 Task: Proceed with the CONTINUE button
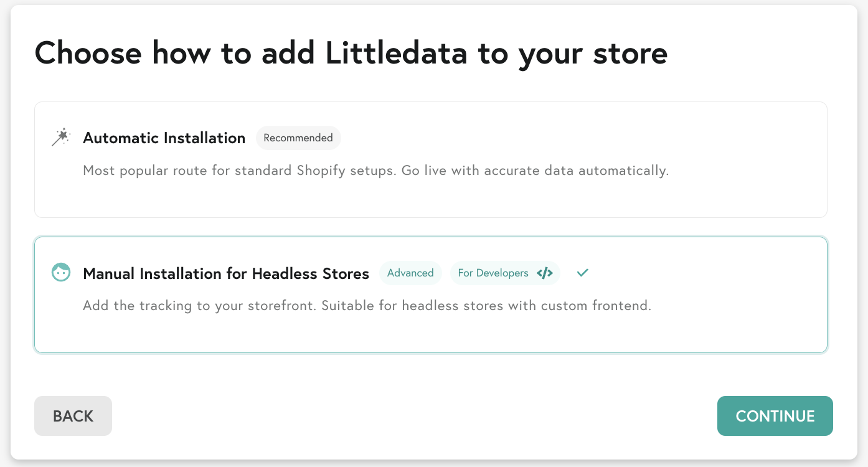coord(775,416)
